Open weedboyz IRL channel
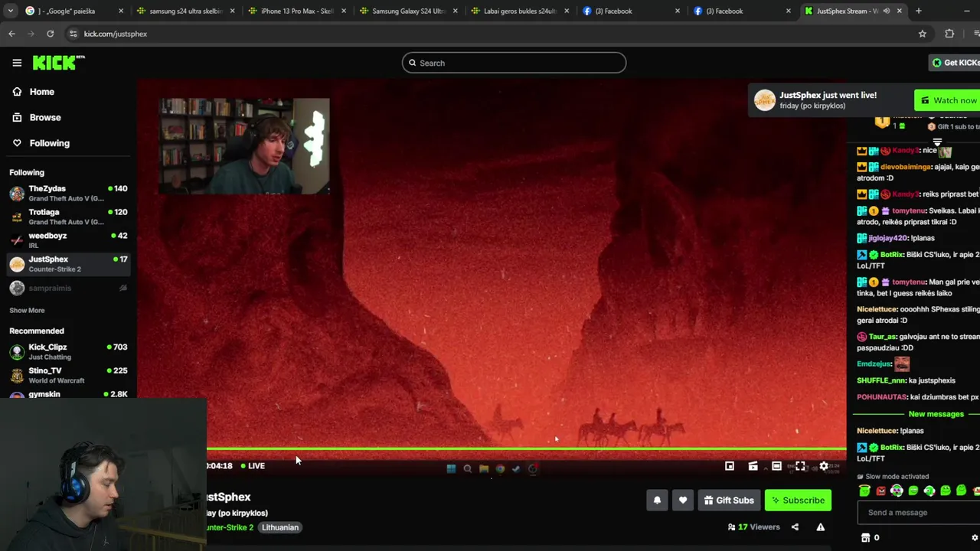Screen dimensions: 980x551 click(68, 240)
